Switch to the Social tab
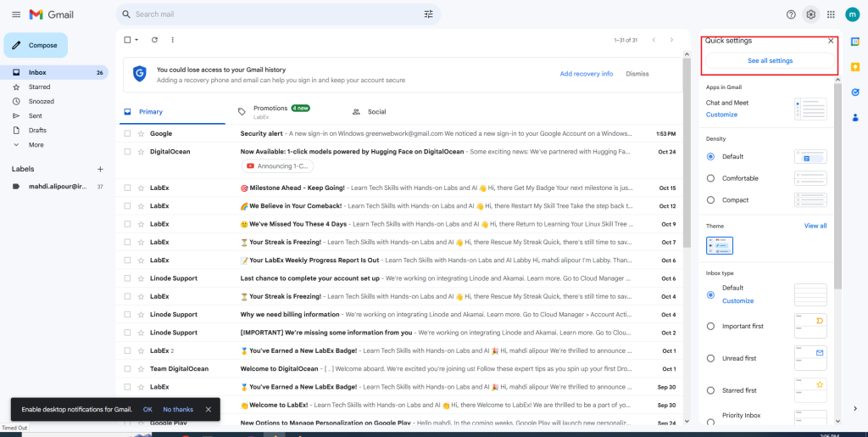The image size is (868, 437). click(x=376, y=112)
